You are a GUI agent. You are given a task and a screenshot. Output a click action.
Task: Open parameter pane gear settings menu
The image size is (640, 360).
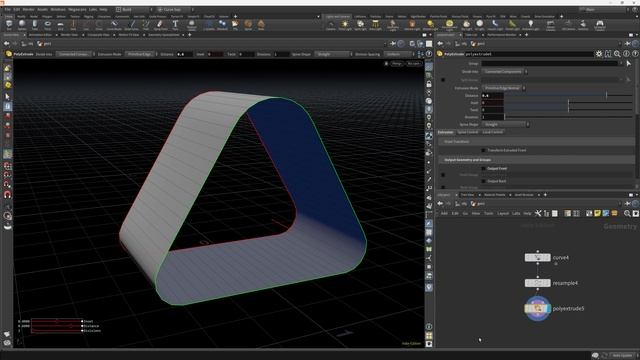coord(599,54)
